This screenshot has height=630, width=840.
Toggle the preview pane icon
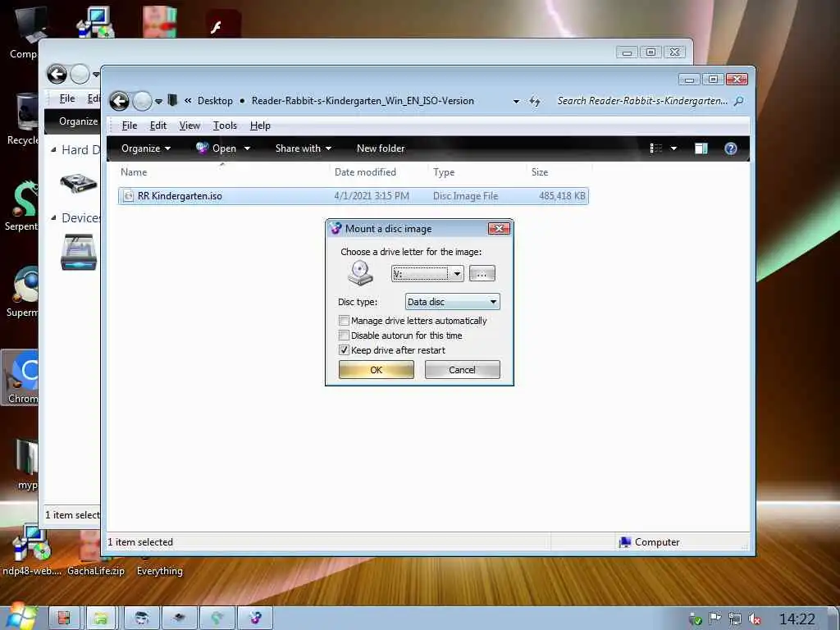click(x=701, y=148)
